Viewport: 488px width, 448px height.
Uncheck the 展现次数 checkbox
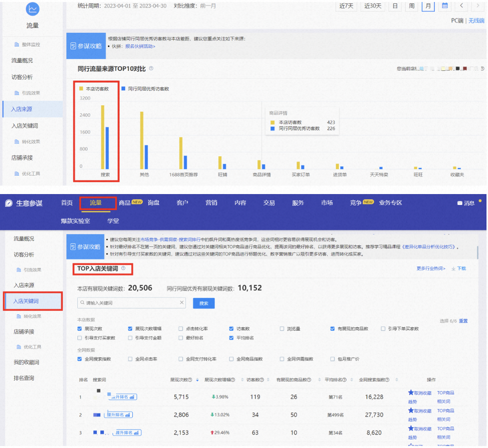pos(80,329)
